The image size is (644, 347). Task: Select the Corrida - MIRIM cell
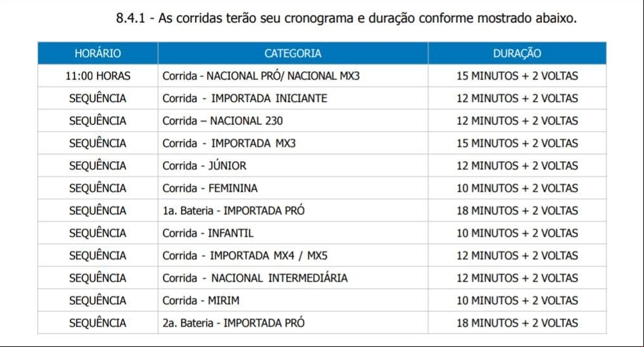tap(293, 301)
